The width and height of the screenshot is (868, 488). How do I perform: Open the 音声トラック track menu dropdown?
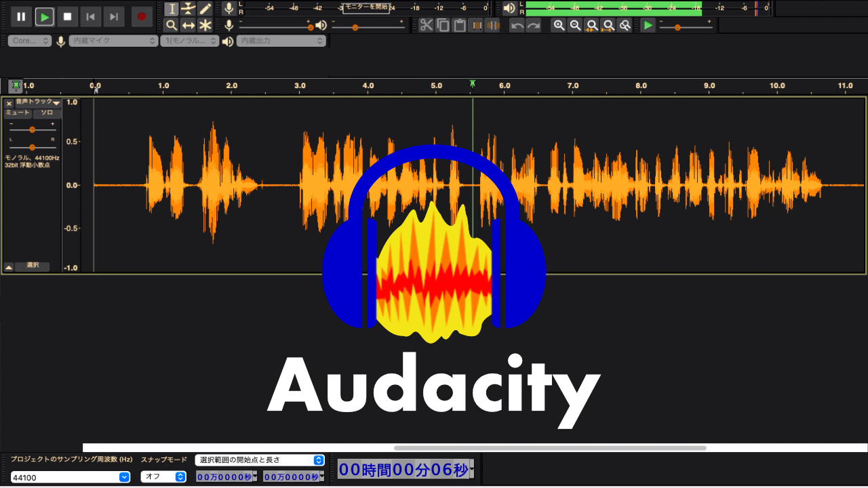click(x=38, y=103)
